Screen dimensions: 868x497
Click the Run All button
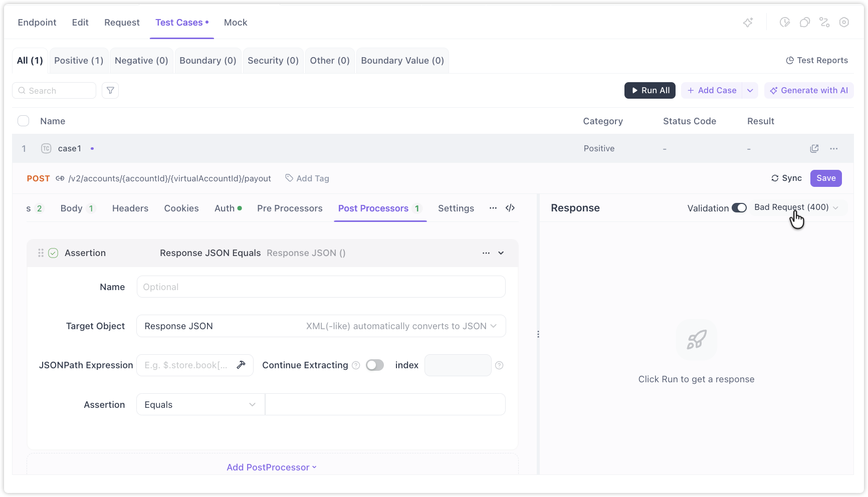coord(650,90)
